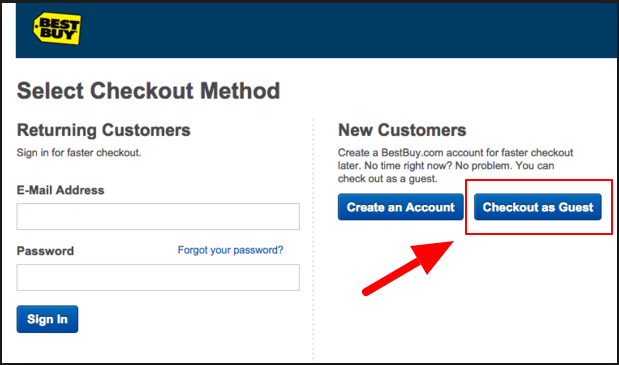Screen dimensions: 619x365
Task: Choose Checkout as Guest
Action: (538, 207)
